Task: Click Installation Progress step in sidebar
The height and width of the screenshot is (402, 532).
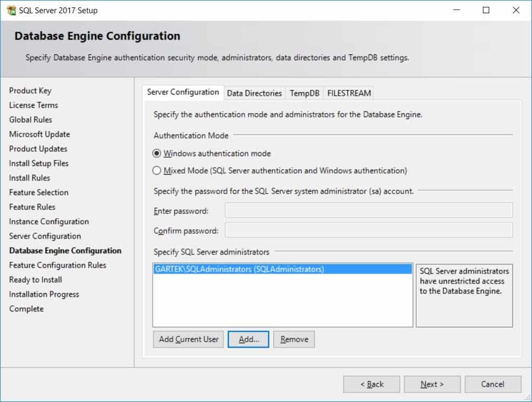Action: coord(44,294)
